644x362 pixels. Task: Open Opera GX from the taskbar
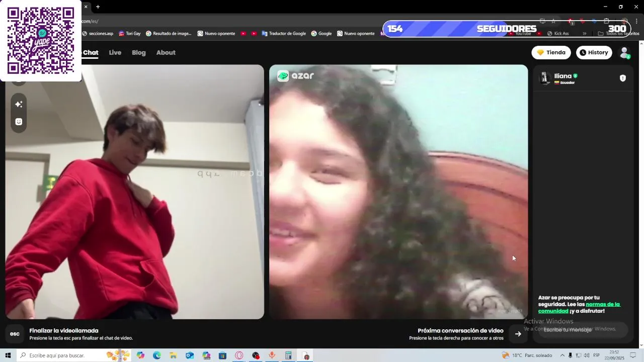239,355
